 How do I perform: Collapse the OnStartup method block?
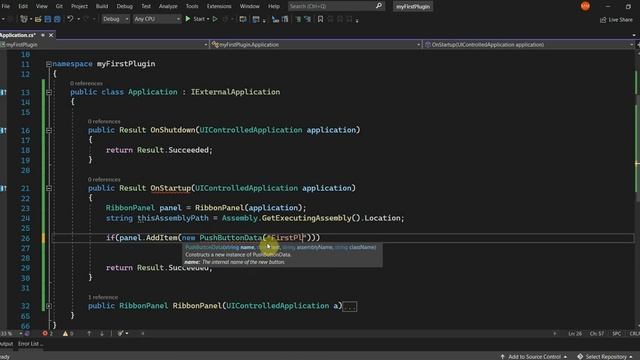click(x=49, y=188)
